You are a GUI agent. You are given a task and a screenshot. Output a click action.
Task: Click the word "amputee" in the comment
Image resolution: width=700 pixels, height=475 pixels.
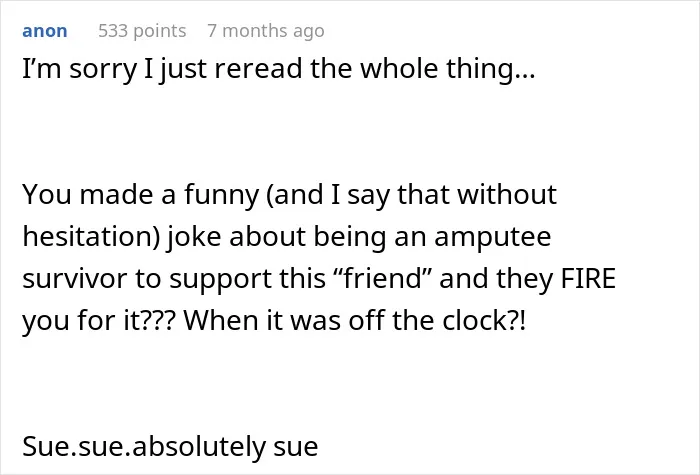pyautogui.click(x=492, y=237)
